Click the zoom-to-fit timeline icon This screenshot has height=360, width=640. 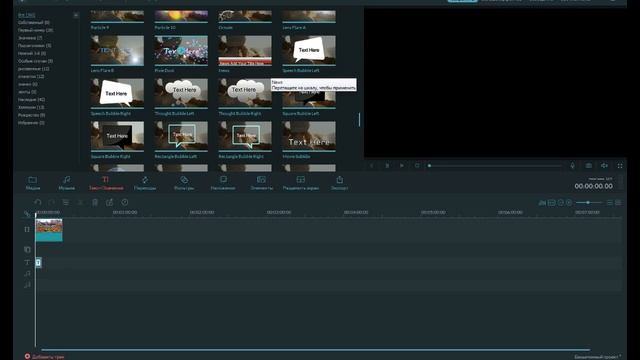[x=551, y=202]
